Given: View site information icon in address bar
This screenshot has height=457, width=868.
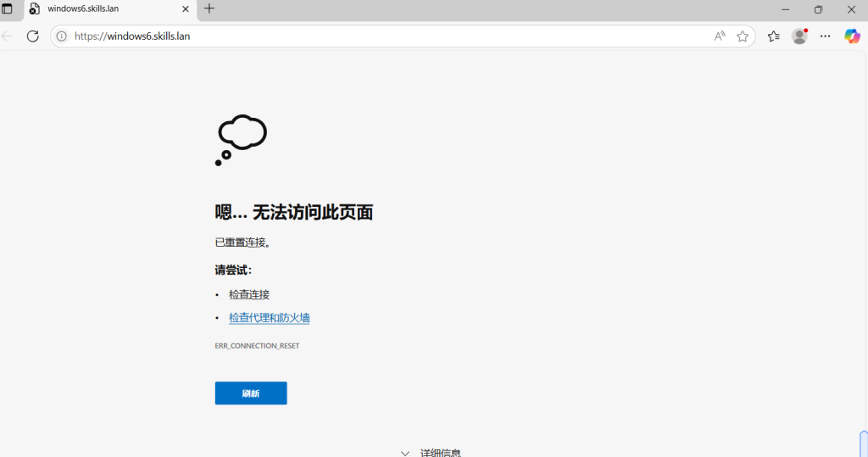Looking at the screenshot, I should 61,36.
